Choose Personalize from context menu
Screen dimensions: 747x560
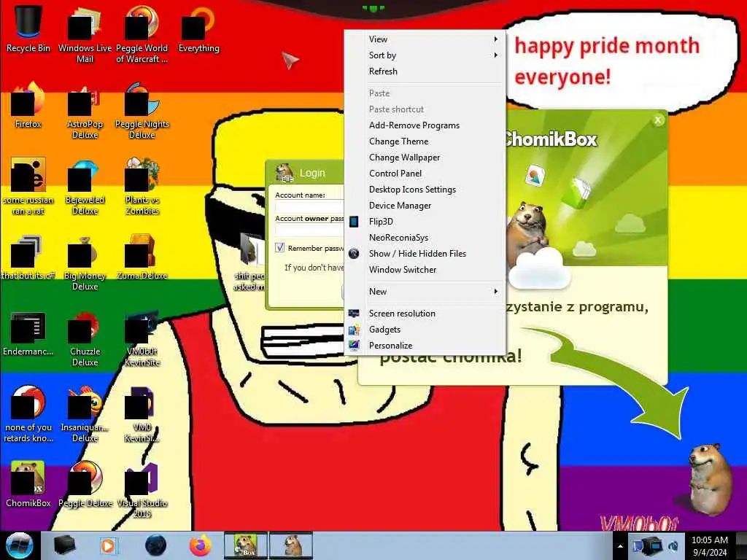coord(425,345)
